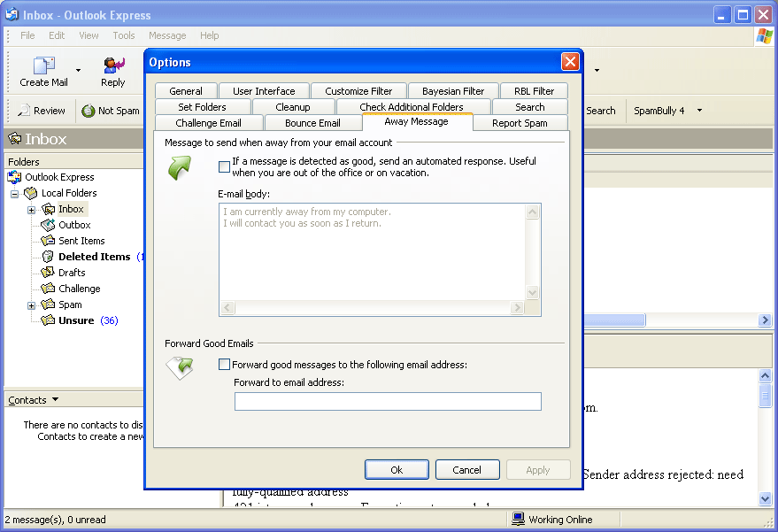778x532 pixels.
Task: Click the Review toolbar icon
Action: pyautogui.click(x=24, y=110)
